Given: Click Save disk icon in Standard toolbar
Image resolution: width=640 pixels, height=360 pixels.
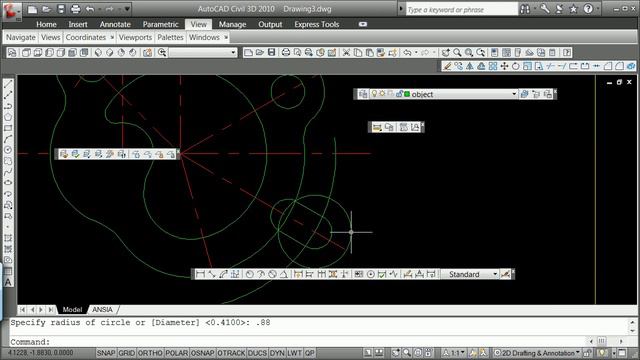Looking at the screenshot, I should [271, 53].
